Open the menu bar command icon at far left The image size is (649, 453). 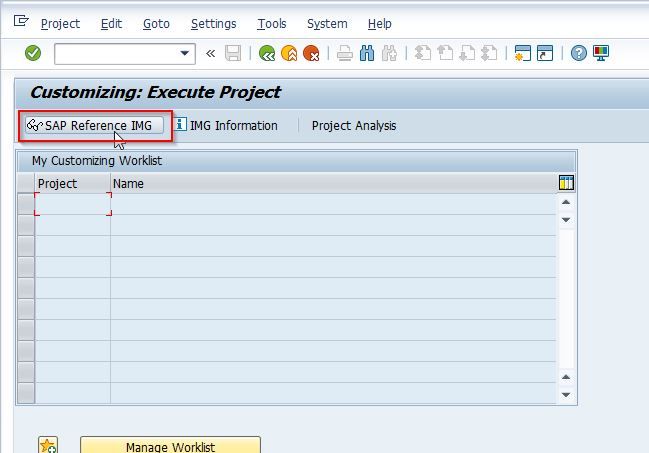21,21
